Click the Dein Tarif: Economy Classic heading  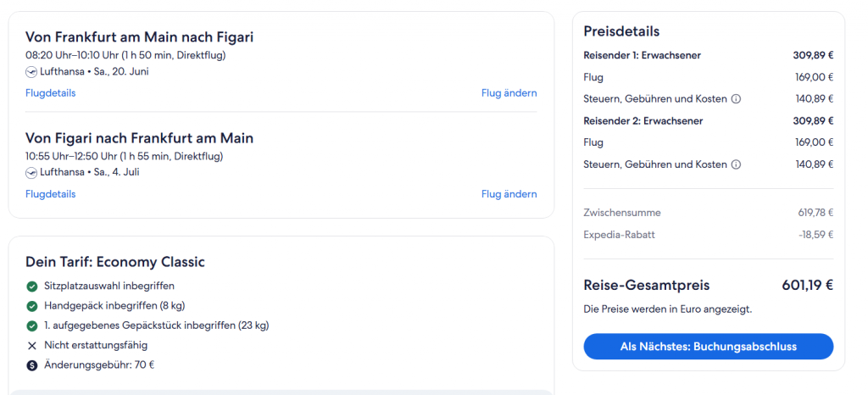(115, 262)
